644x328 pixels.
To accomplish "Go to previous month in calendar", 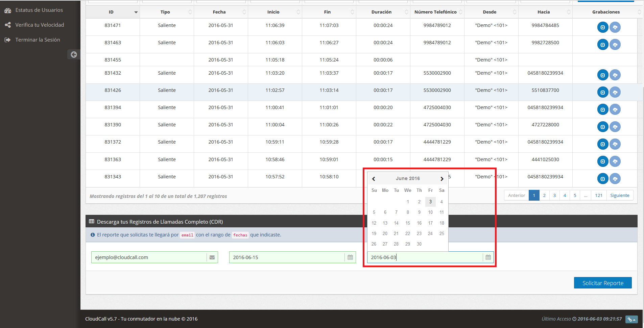I will point(374,179).
